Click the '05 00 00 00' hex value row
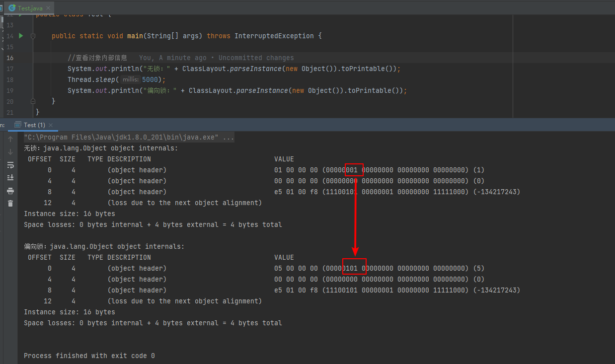615x364 pixels. [296, 268]
